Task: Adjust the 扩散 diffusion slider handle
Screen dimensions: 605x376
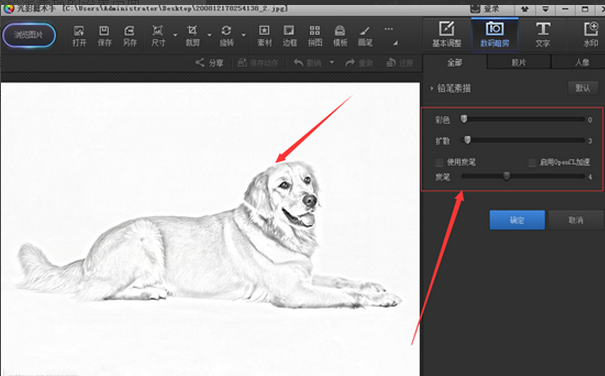Action: tap(467, 140)
